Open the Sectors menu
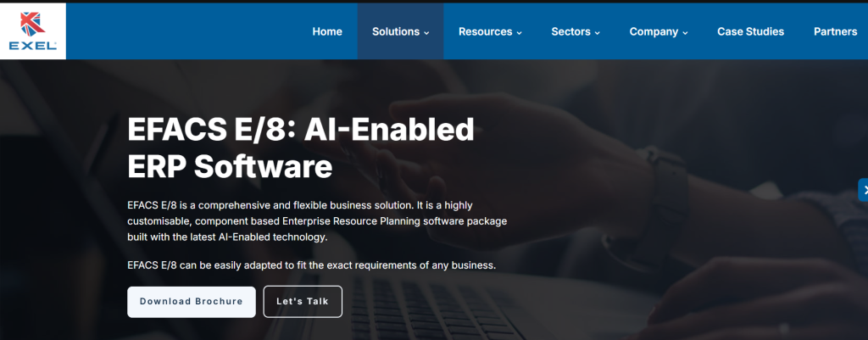Screen dimensions: 868x340 point(576,31)
